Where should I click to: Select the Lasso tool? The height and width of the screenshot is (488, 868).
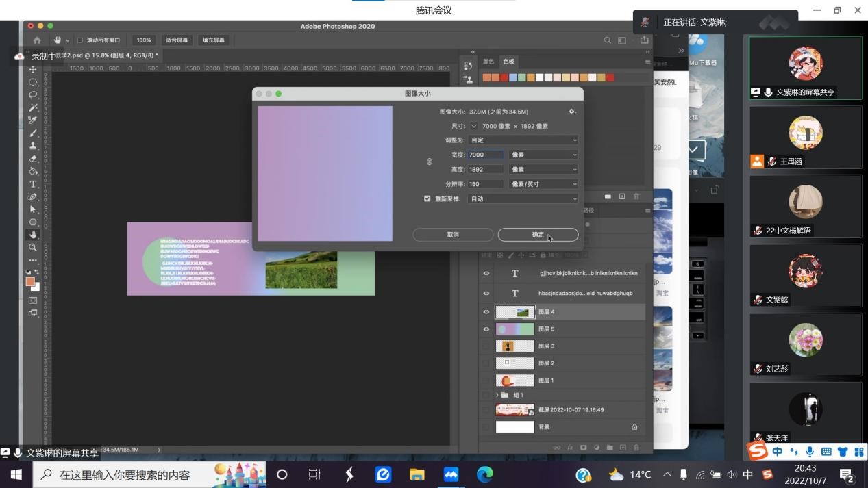tap(33, 94)
